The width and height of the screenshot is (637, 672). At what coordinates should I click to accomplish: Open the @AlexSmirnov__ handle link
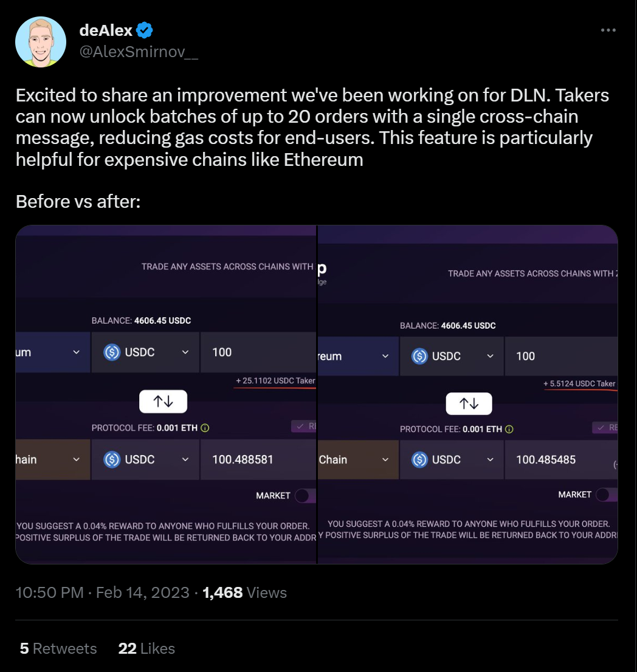click(139, 53)
